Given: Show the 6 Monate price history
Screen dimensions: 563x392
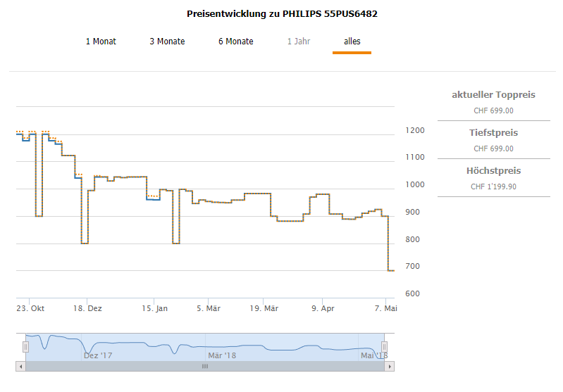Looking at the screenshot, I should (235, 42).
